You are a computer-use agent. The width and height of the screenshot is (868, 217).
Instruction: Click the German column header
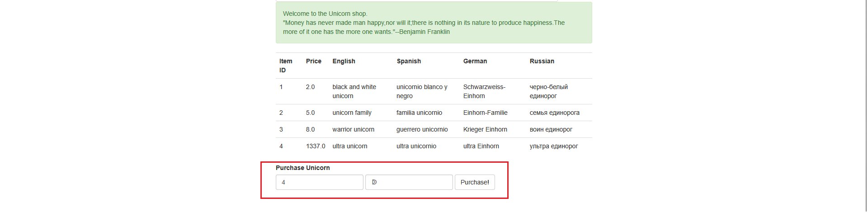(475, 61)
